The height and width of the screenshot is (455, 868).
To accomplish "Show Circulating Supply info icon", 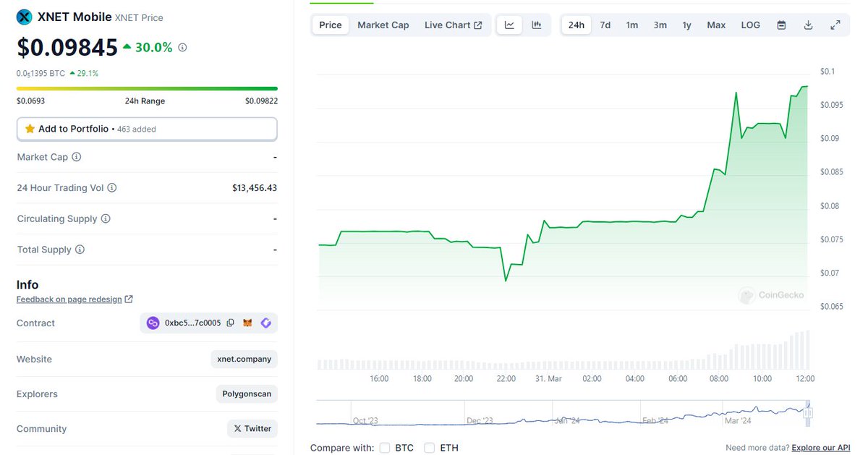I will point(106,218).
